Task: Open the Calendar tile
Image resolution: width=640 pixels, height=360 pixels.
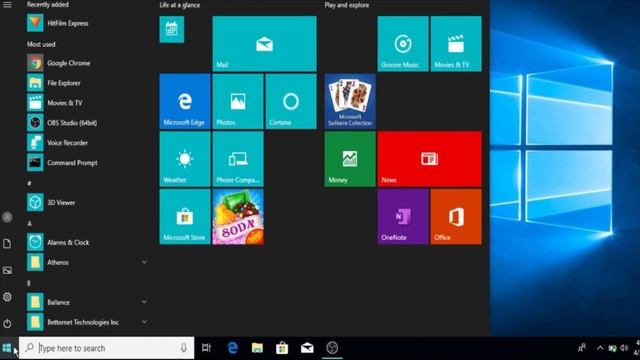Action: 171,29
